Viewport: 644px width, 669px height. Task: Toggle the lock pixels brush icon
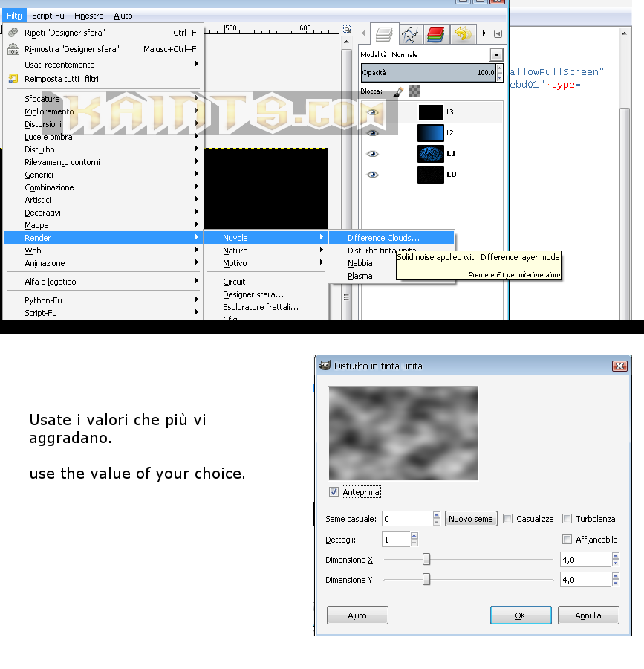click(397, 91)
